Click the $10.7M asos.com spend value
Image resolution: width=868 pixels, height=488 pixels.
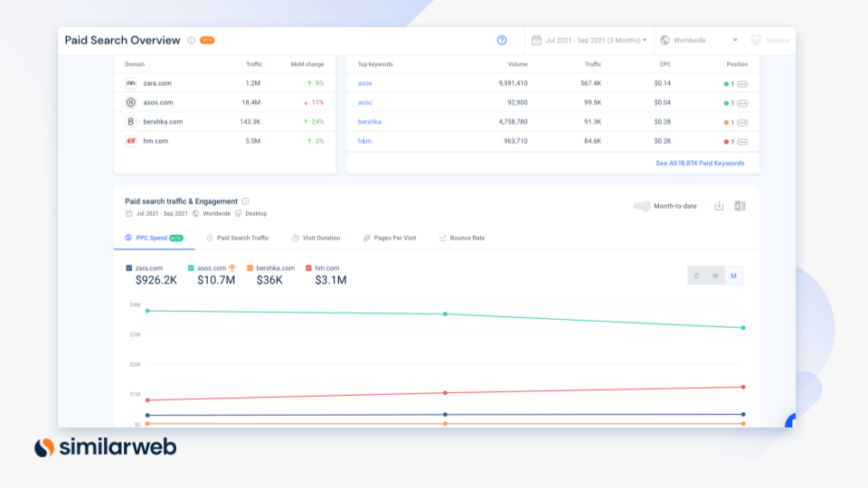[216, 280]
